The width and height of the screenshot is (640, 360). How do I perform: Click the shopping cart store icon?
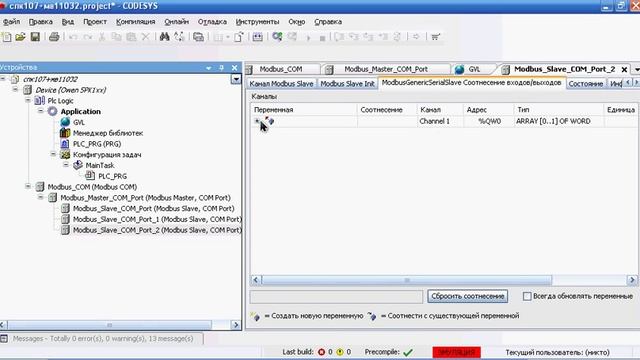(435, 37)
